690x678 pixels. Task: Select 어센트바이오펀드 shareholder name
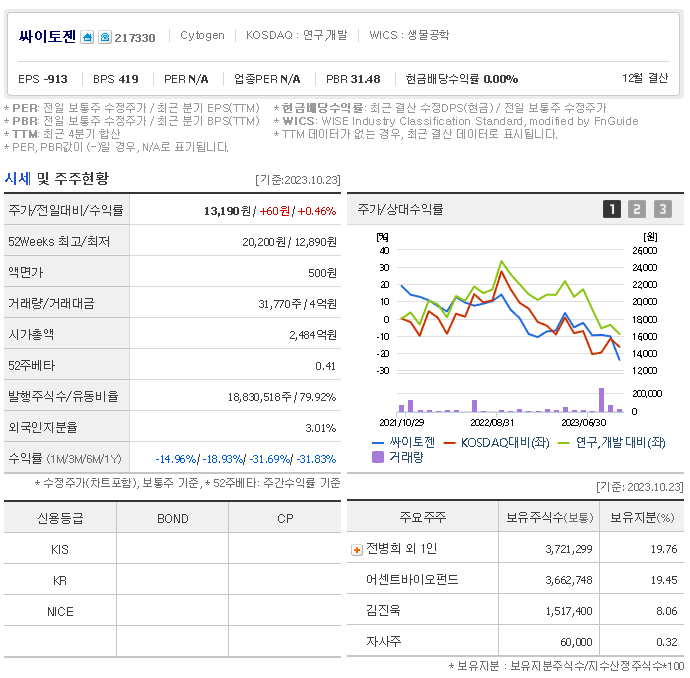tap(412, 579)
